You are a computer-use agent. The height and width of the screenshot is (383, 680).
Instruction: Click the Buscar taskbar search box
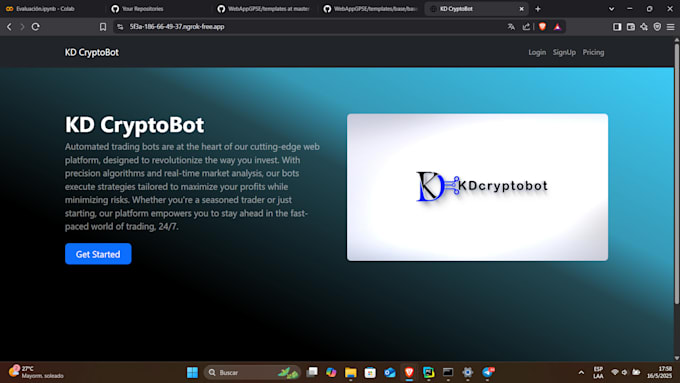pyautogui.click(x=252, y=372)
